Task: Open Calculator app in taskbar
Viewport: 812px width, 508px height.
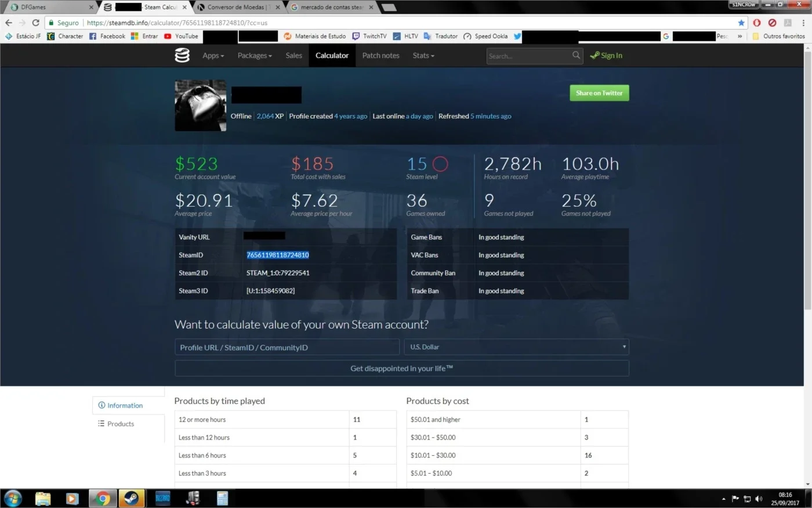Action: [x=222, y=498]
